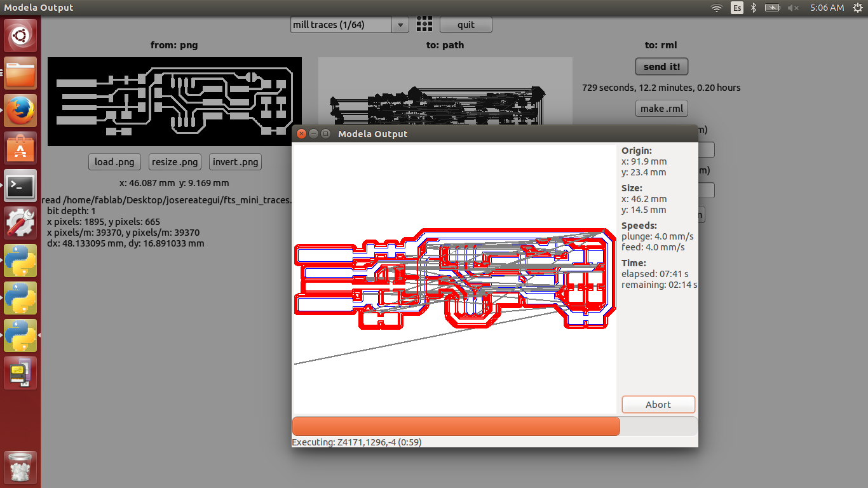The image size is (868, 488).
Task: Open the system power gear menu
Action: 858,8
